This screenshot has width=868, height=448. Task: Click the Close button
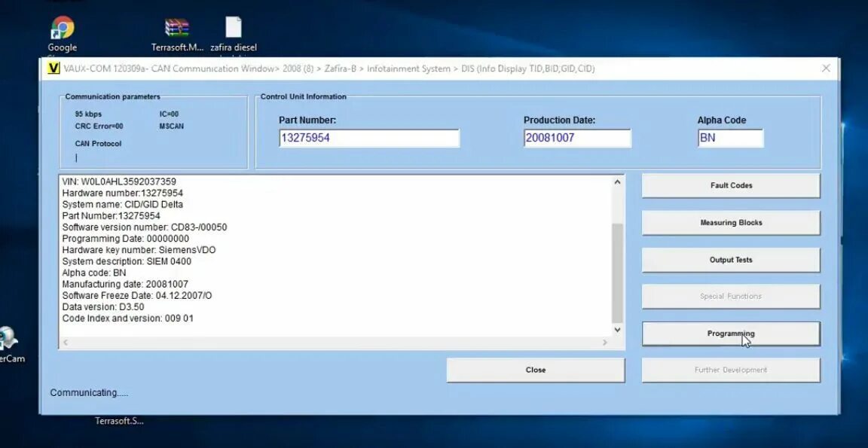[x=535, y=370]
